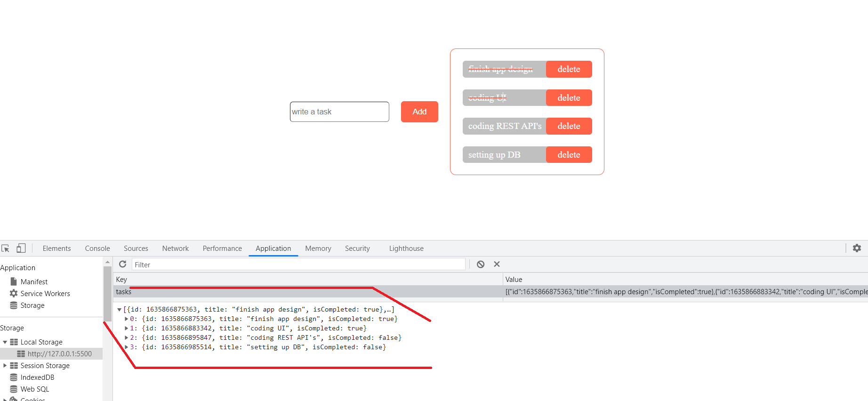Click the Filter field in storage panel
The height and width of the screenshot is (401, 868).
pyautogui.click(x=298, y=265)
